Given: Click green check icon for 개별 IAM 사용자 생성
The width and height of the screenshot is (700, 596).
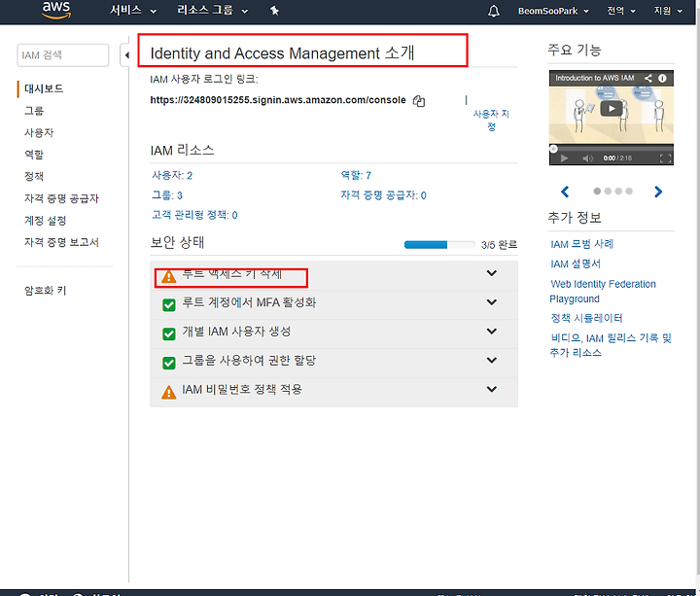Looking at the screenshot, I should click(169, 333).
